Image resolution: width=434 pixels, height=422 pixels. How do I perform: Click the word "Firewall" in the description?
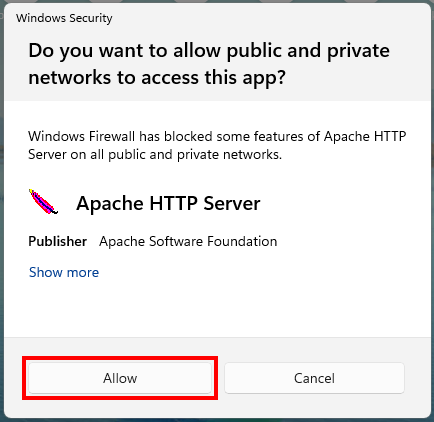[112, 136]
